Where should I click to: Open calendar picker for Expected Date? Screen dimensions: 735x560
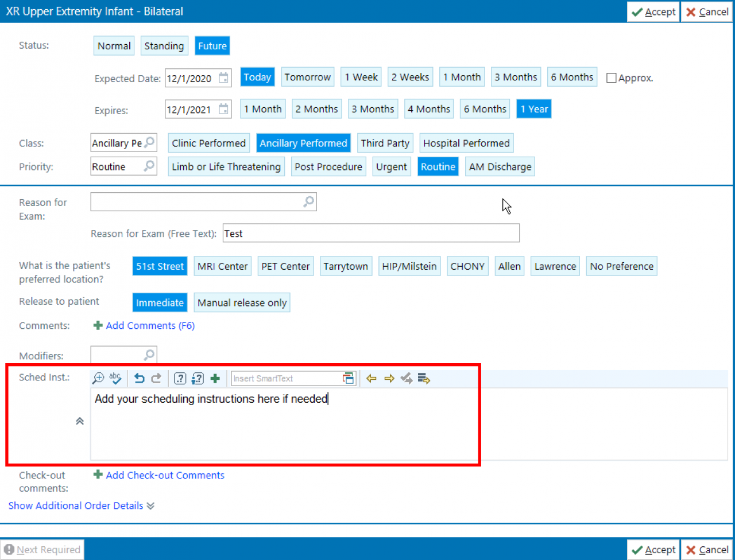point(224,78)
